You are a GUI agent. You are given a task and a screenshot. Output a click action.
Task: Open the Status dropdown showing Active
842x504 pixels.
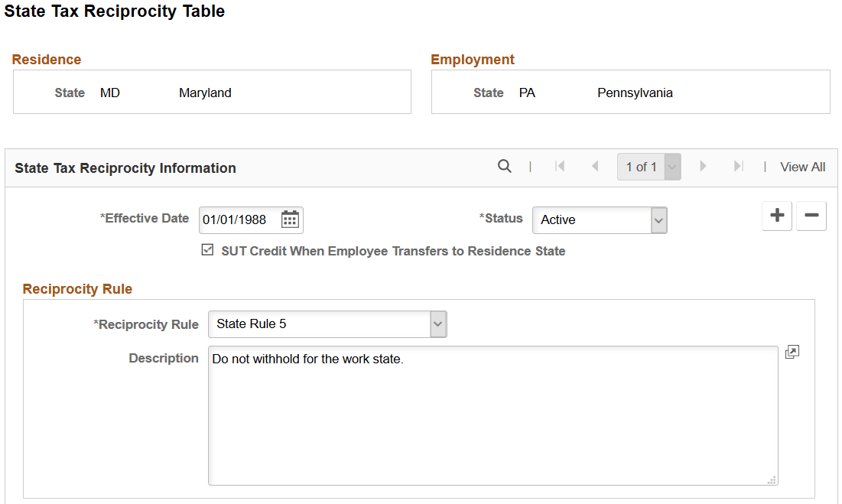click(x=656, y=220)
